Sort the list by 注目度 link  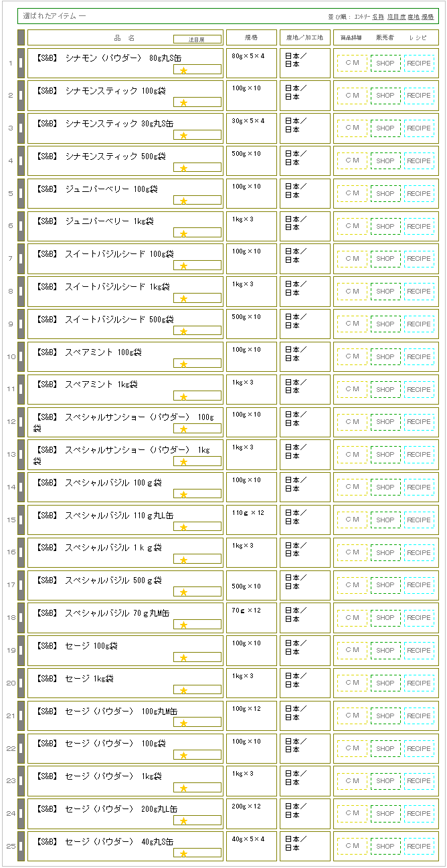(x=396, y=16)
